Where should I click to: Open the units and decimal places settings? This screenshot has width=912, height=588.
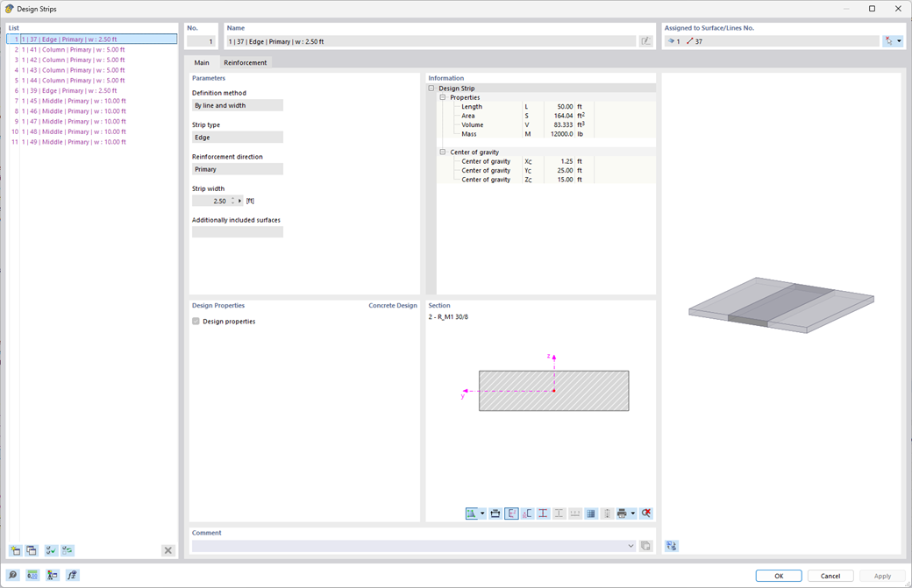(32, 575)
